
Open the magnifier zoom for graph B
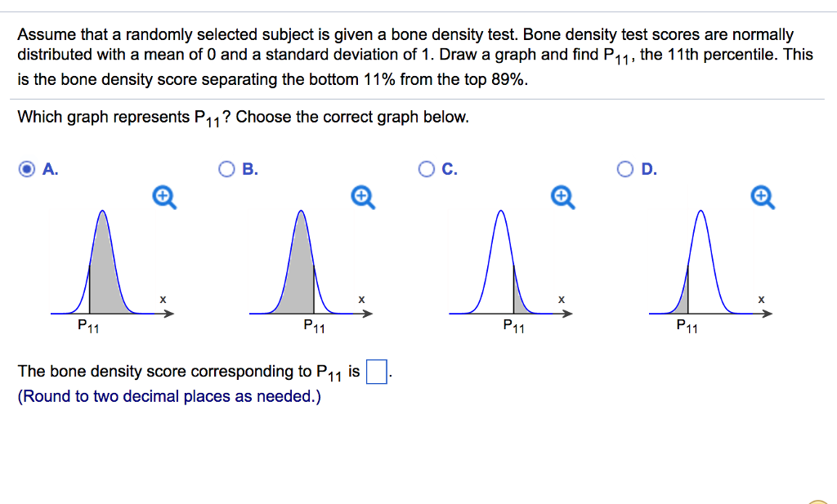[x=362, y=196]
